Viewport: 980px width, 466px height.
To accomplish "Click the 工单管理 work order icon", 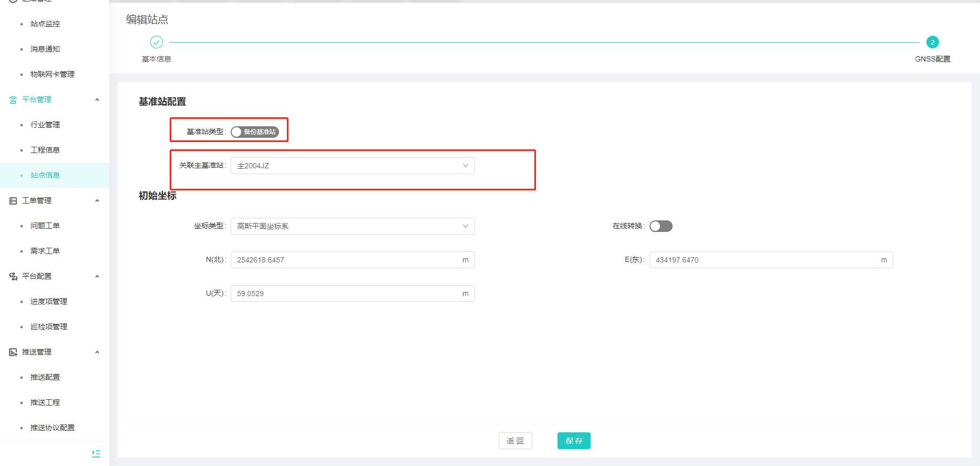I will point(13,201).
